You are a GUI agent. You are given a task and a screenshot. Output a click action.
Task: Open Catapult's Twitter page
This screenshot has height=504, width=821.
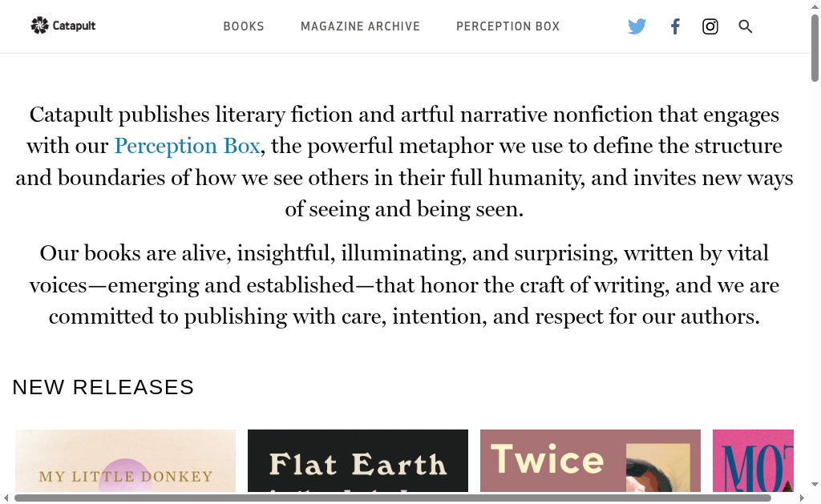(x=637, y=26)
